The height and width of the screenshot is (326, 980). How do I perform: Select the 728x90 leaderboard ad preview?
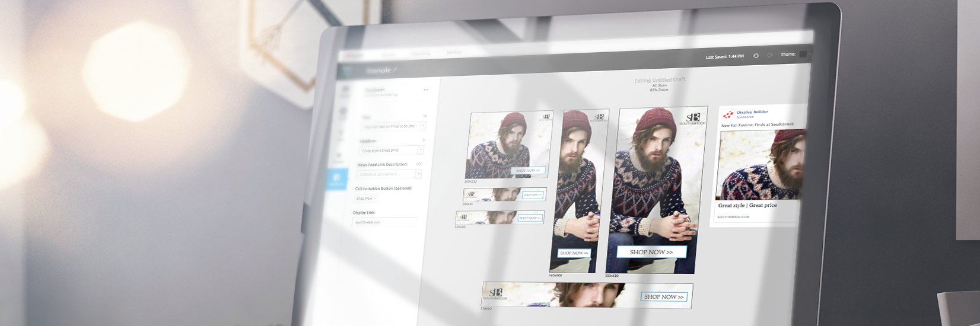[587, 295]
